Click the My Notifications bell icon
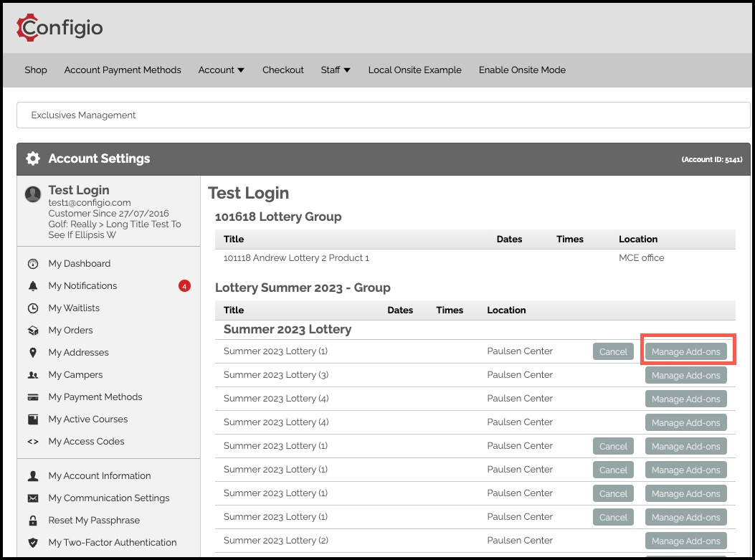Image resolution: width=755 pixels, height=560 pixels. 33,286
